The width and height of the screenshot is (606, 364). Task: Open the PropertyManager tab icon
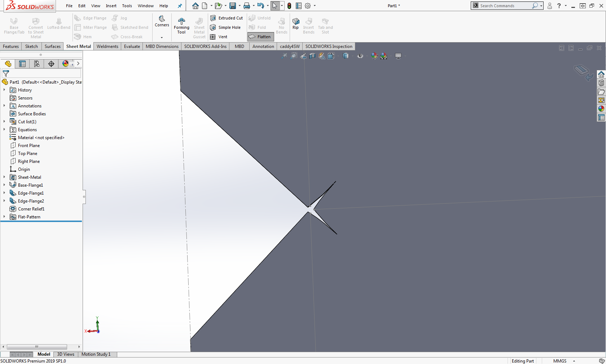click(22, 64)
